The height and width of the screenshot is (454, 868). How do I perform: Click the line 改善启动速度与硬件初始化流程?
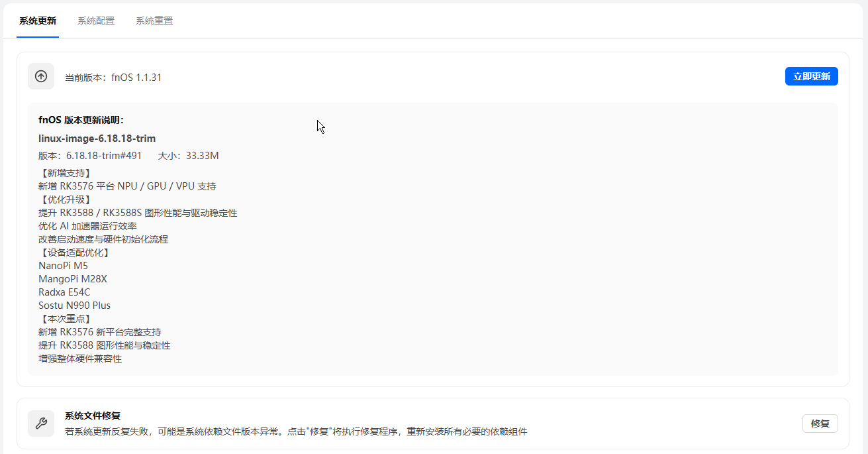pyautogui.click(x=103, y=239)
